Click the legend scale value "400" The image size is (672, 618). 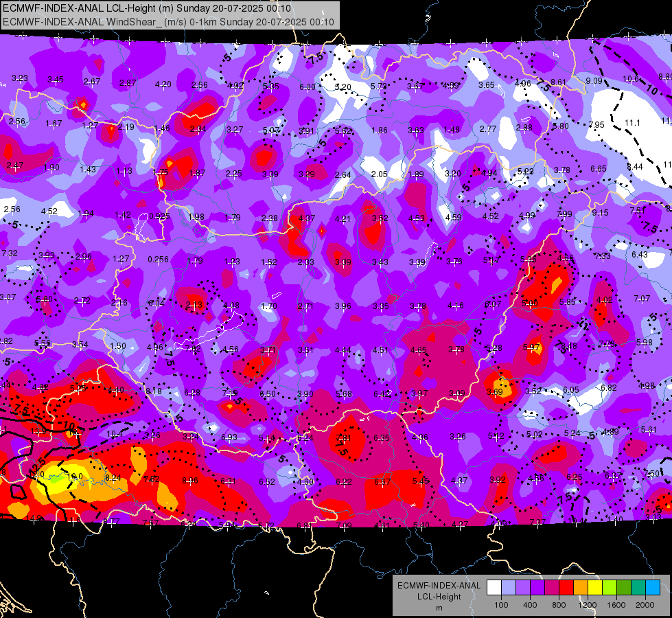pyautogui.click(x=530, y=605)
